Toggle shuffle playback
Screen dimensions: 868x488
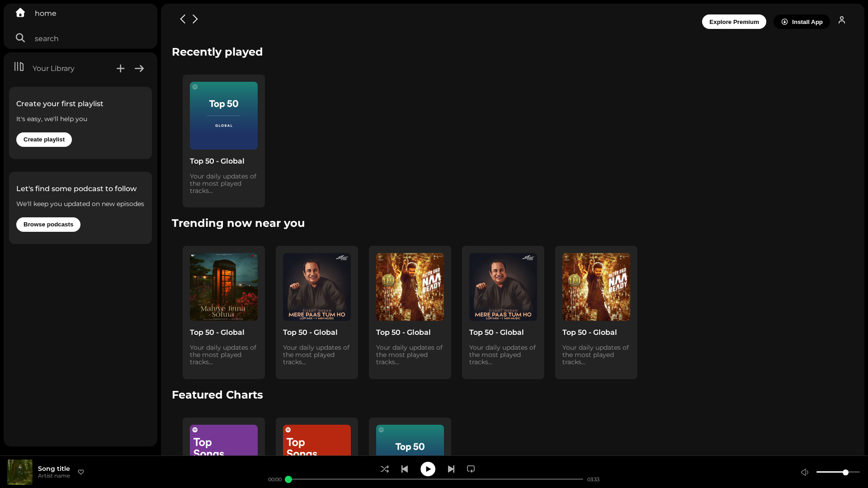385,469
